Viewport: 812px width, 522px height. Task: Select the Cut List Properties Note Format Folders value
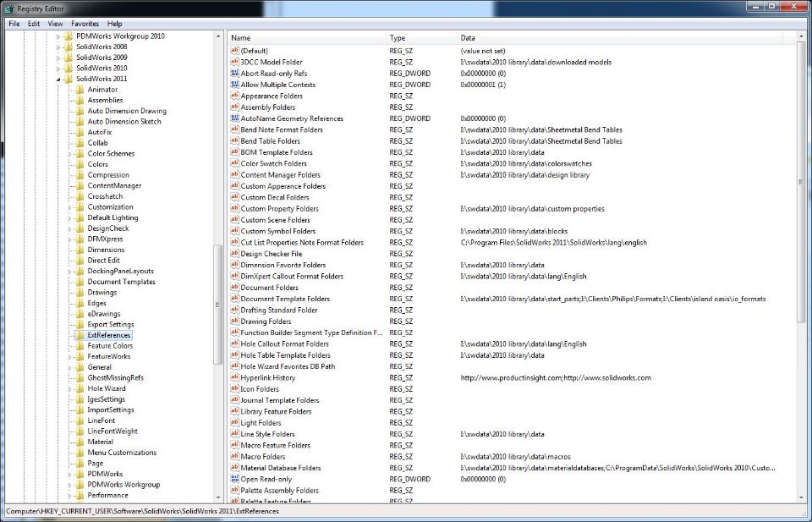point(302,242)
